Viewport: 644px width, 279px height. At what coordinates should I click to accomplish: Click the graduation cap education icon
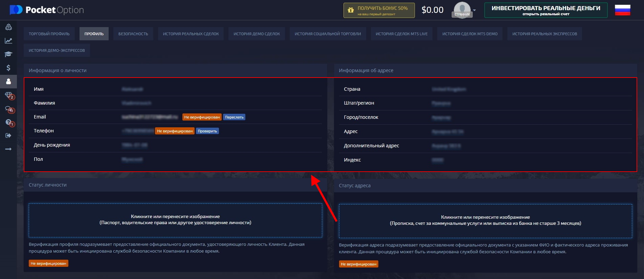(x=8, y=54)
